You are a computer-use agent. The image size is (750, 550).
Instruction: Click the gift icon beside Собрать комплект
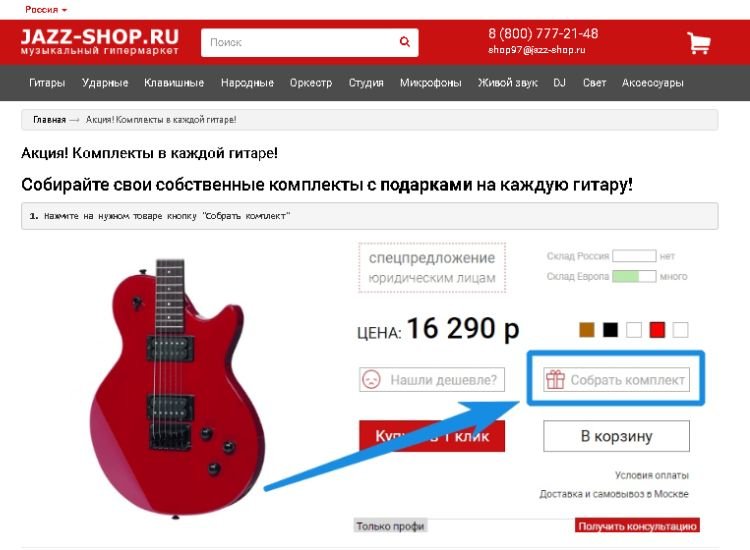pyautogui.click(x=555, y=380)
